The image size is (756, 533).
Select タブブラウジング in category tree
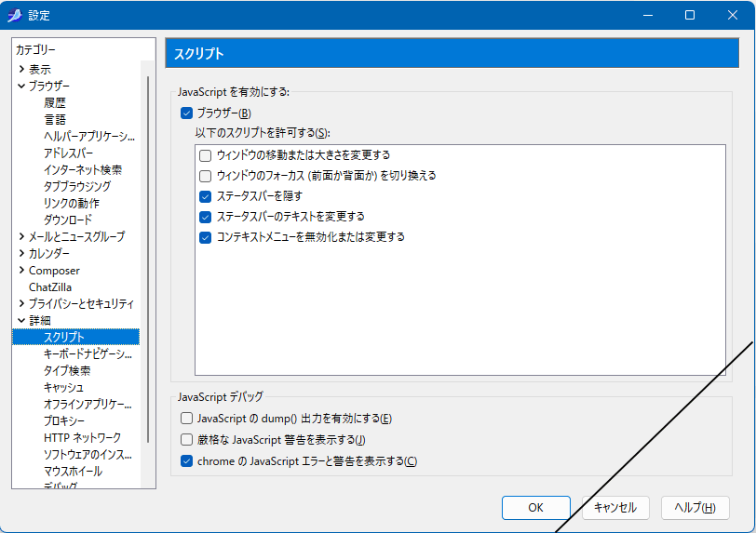[77, 186]
